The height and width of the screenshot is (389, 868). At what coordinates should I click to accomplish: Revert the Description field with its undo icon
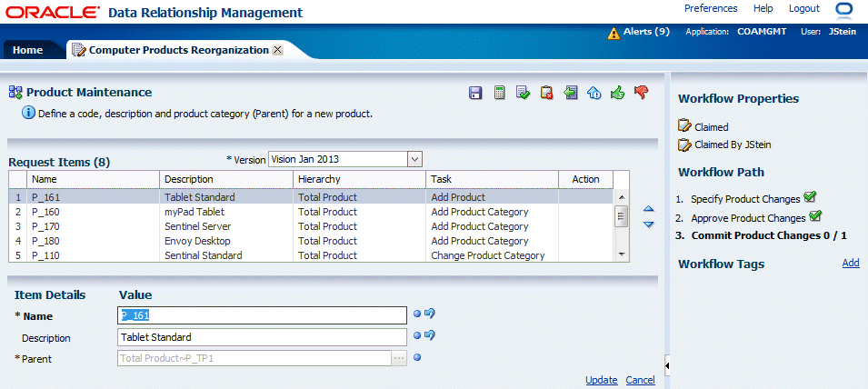point(430,336)
